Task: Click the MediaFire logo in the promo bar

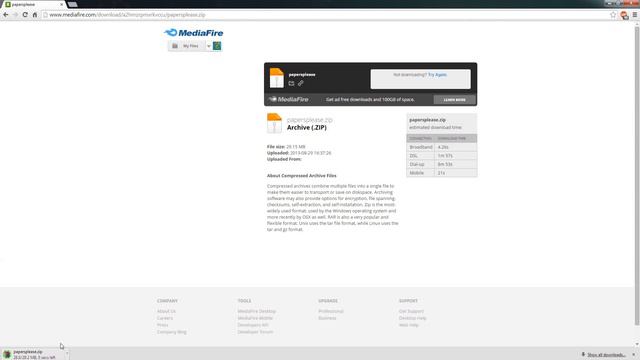Action: pos(289,99)
